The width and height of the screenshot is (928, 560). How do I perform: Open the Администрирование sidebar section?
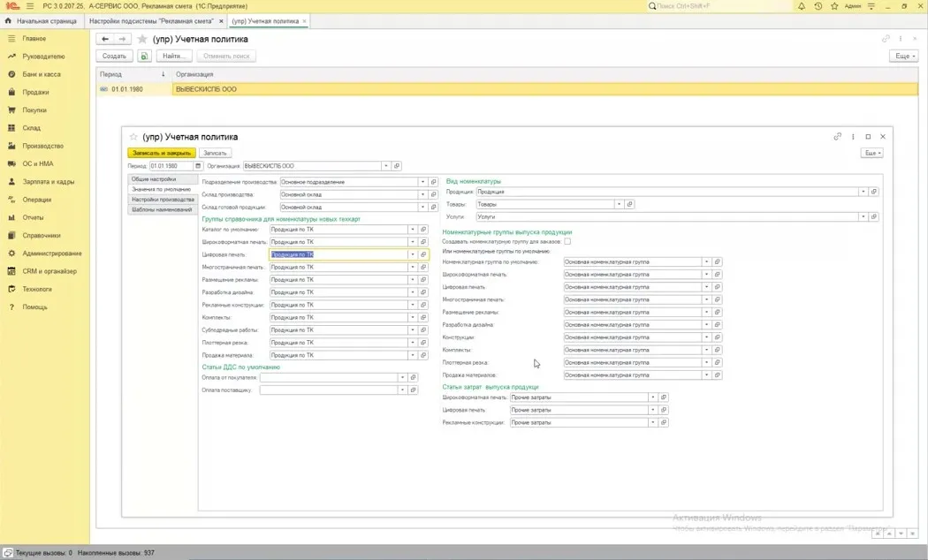coord(52,254)
